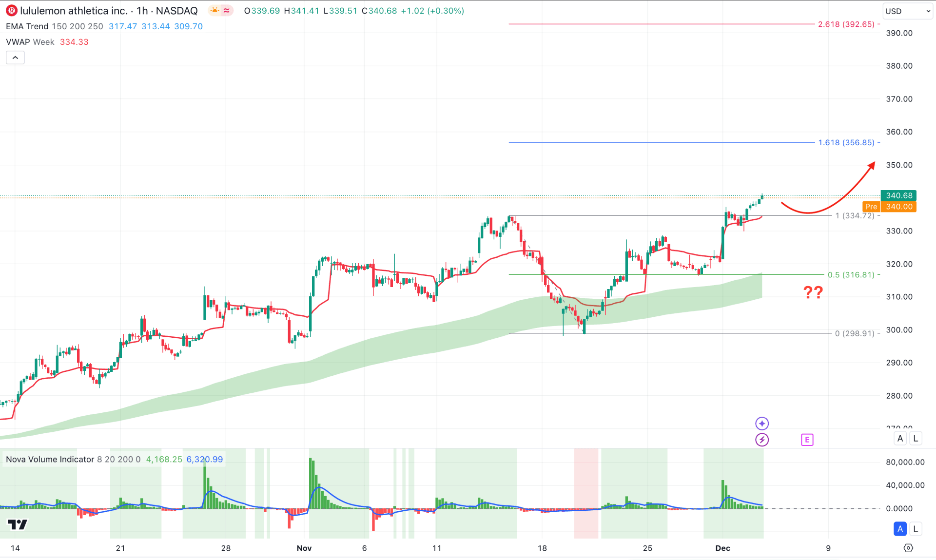Open the EMA Trend indicator legend
The width and height of the screenshot is (936, 560).
(27, 26)
